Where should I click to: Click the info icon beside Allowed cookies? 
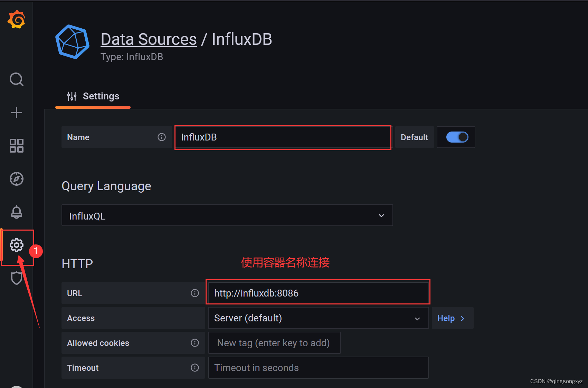(195, 343)
